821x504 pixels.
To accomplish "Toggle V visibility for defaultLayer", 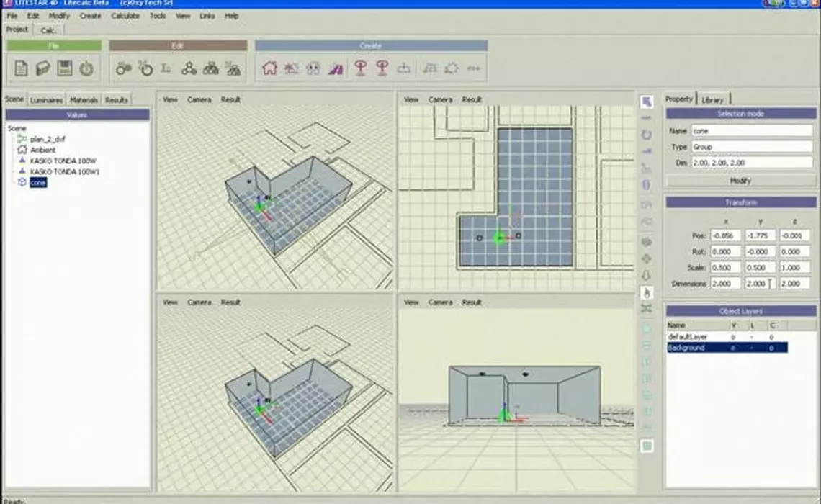I will (733, 337).
